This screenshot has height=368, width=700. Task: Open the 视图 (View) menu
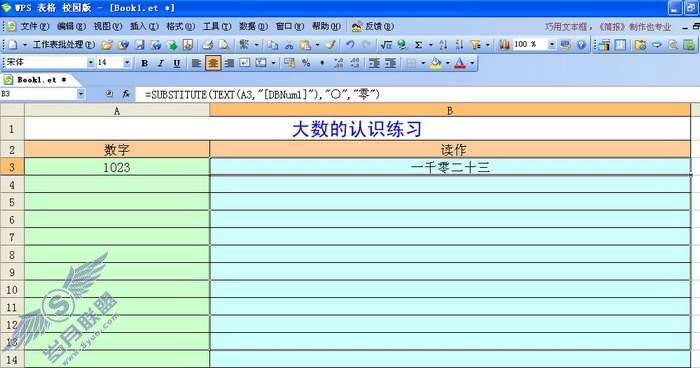(107, 26)
